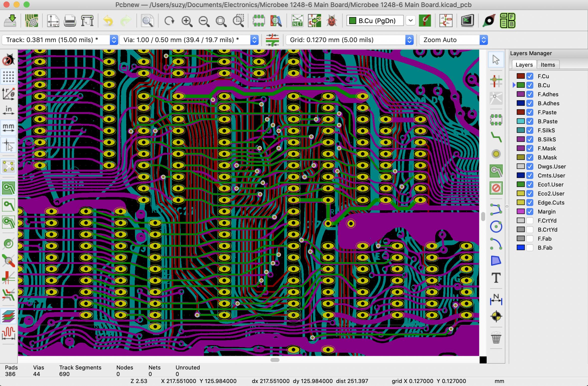The image size is (588, 386).
Task: Toggle the design rule checking off icon
Action: 9,60
